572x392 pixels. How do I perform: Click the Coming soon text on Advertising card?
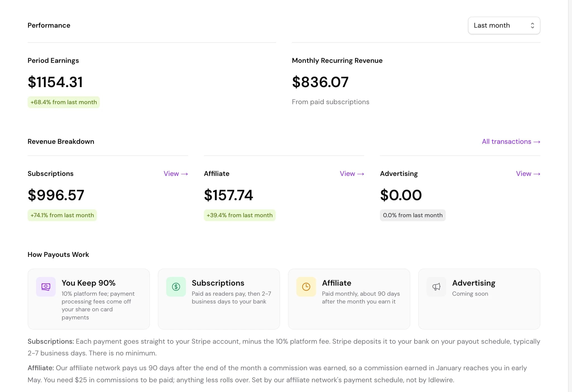(x=470, y=294)
